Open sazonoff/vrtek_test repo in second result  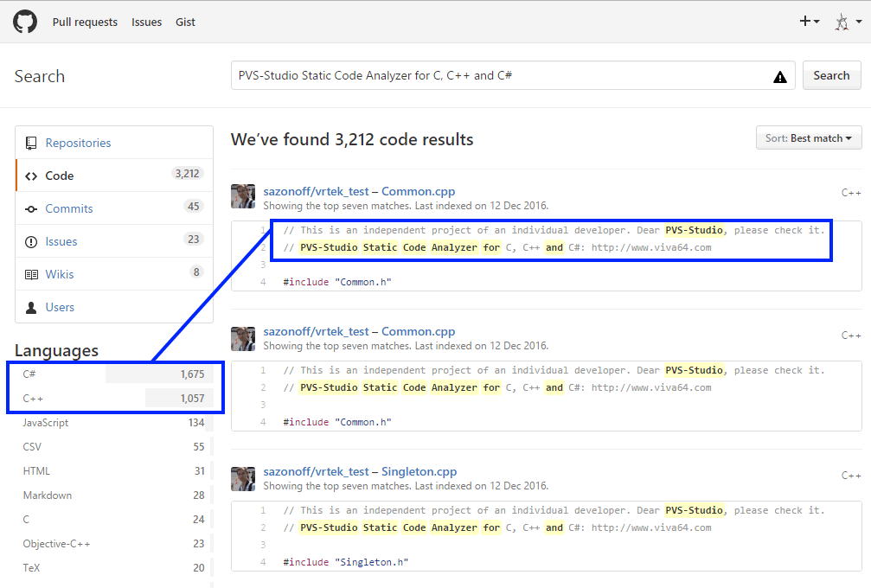316,331
